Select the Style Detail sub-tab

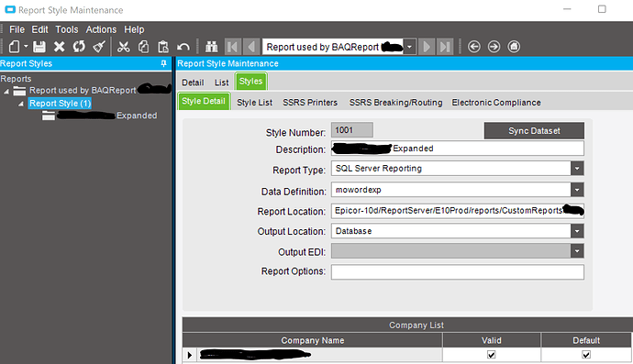204,101
